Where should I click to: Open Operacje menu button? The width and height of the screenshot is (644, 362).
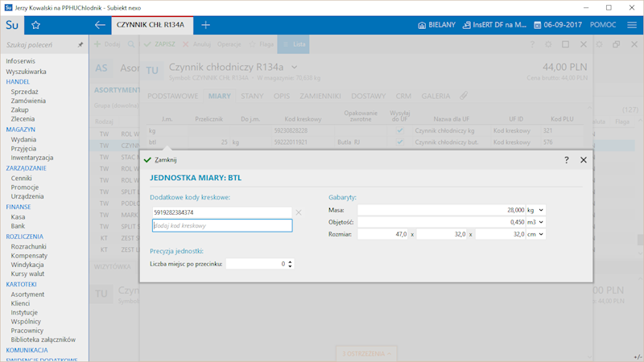click(229, 44)
